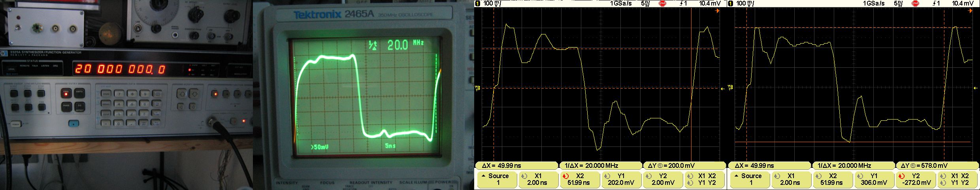Click the >50mV readout on the Tektronix screen
This screenshot has width=980, height=190.
[320, 147]
